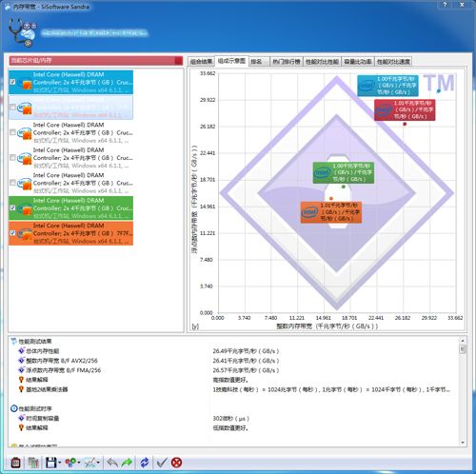The width and height of the screenshot is (476, 474).
Task: Open the 排名 tab
Action: [259, 62]
